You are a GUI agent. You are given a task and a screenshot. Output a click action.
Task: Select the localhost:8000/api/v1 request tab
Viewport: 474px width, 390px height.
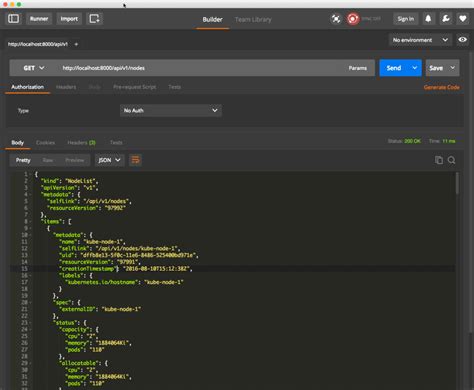(x=38, y=44)
